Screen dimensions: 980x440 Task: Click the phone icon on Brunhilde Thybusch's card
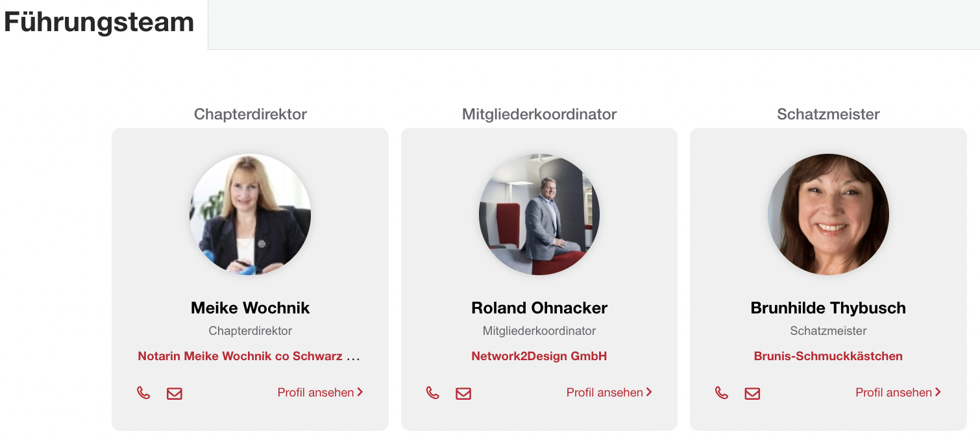[x=721, y=393]
